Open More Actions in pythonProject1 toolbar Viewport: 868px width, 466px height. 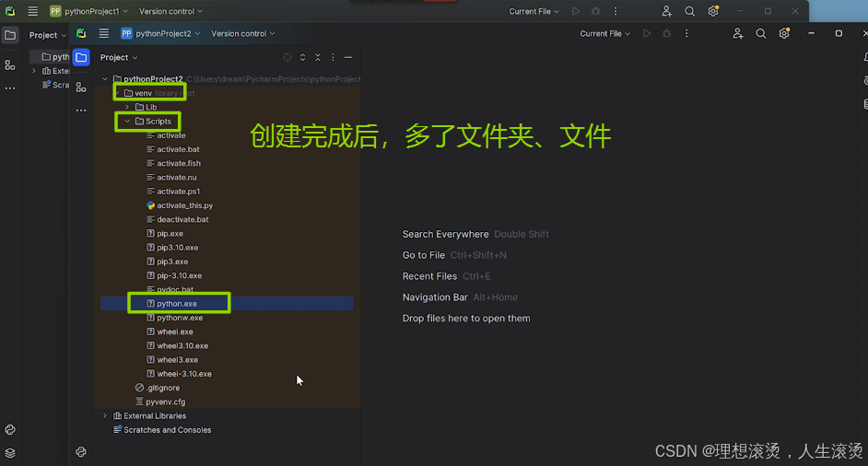[x=616, y=11]
